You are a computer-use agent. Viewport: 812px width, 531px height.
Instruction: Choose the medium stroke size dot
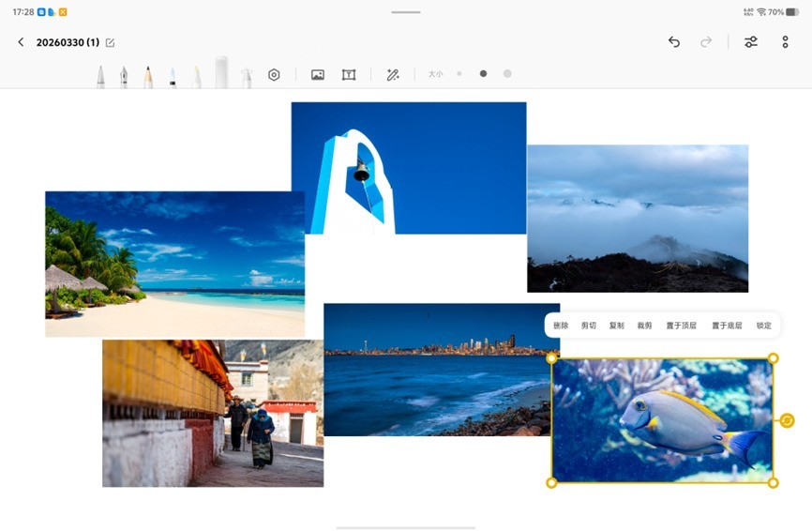[483, 73]
